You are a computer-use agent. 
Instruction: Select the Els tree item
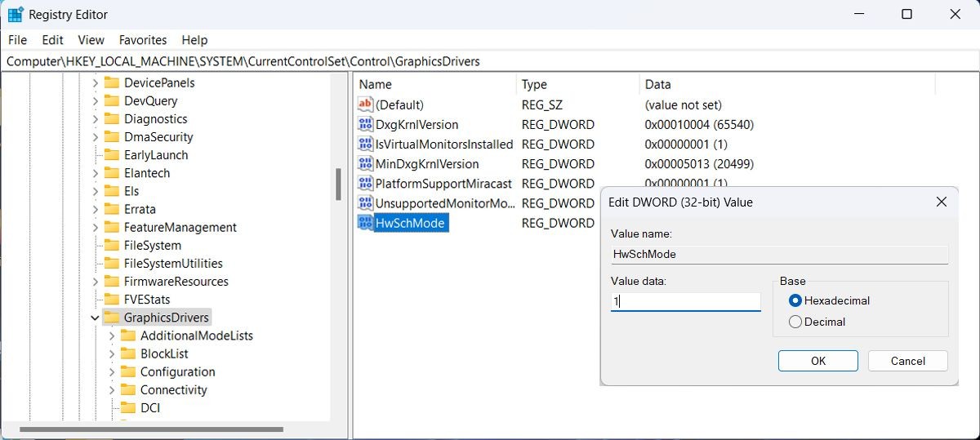(x=131, y=190)
